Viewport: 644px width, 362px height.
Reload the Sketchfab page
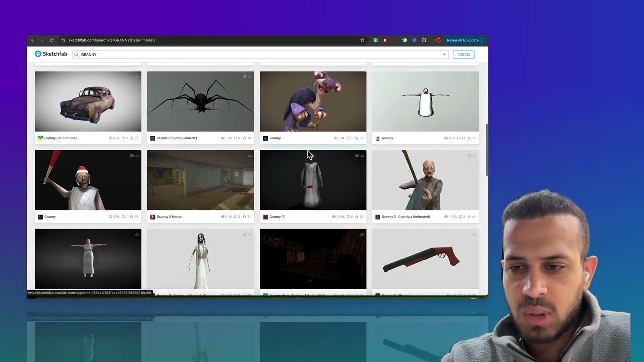coord(52,40)
